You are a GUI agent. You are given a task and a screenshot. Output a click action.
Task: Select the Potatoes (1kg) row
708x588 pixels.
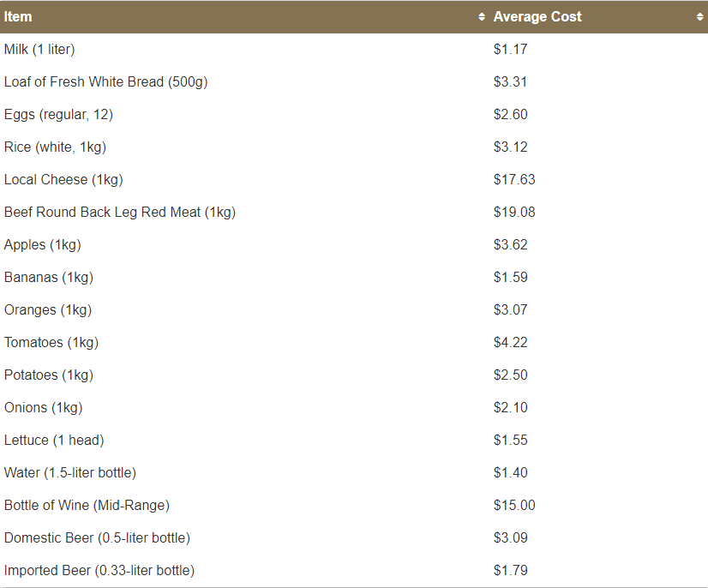click(x=354, y=375)
